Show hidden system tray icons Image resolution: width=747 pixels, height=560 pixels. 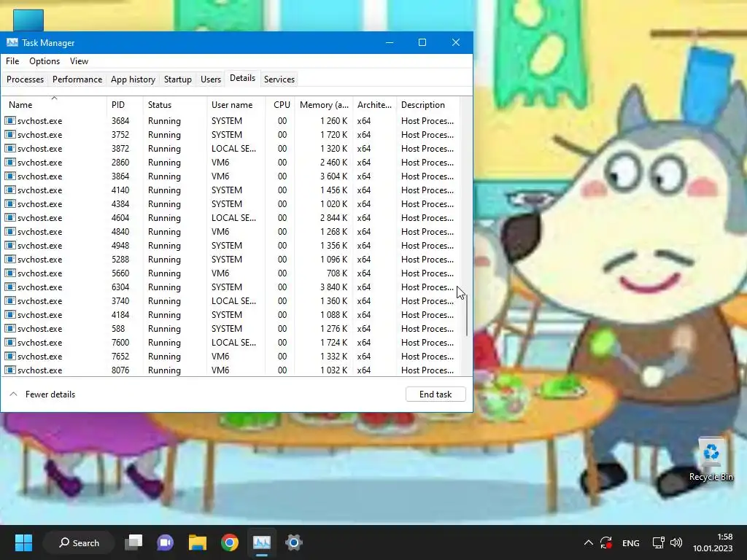[589, 542]
